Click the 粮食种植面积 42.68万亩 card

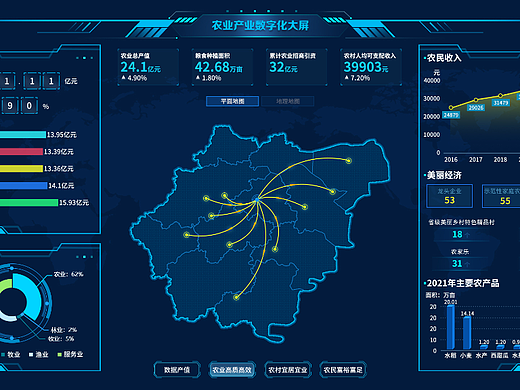(x=222, y=67)
